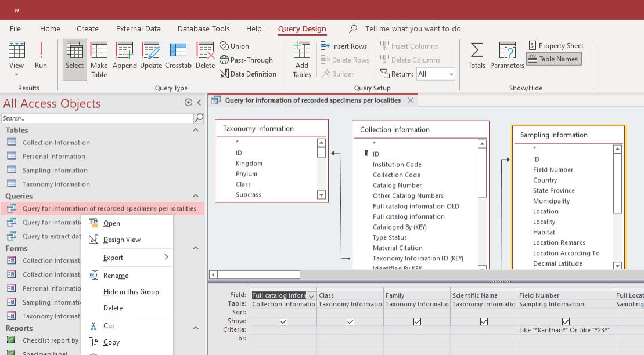Choose the Select query type
Viewport: 644px width, 355px height.
(x=74, y=60)
